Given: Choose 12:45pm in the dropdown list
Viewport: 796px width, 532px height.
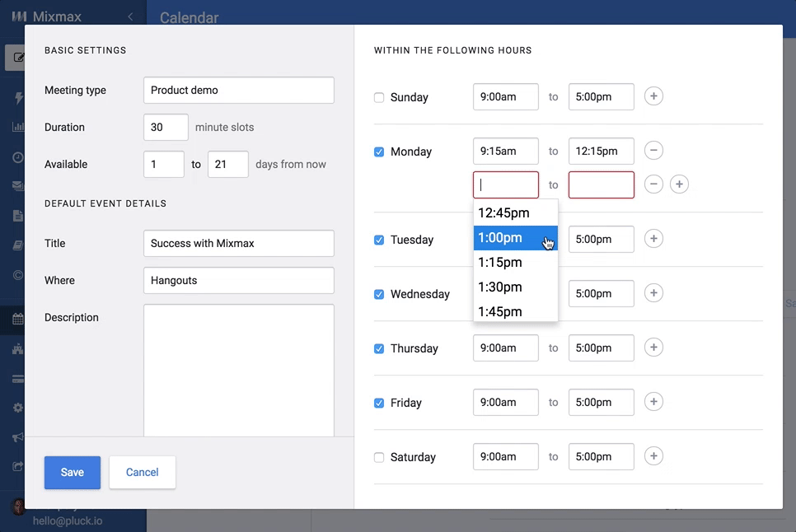Looking at the screenshot, I should pyautogui.click(x=515, y=213).
